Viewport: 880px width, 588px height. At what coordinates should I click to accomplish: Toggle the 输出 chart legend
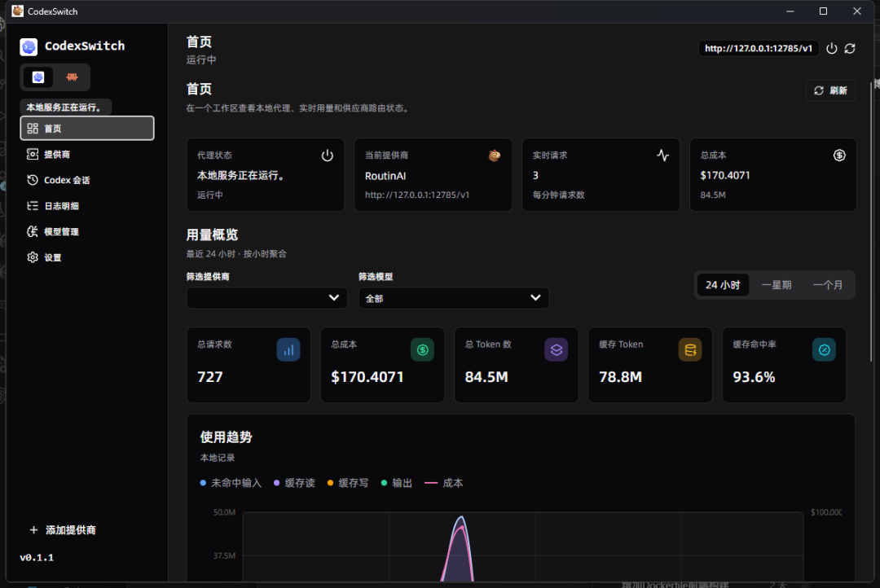tap(397, 483)
